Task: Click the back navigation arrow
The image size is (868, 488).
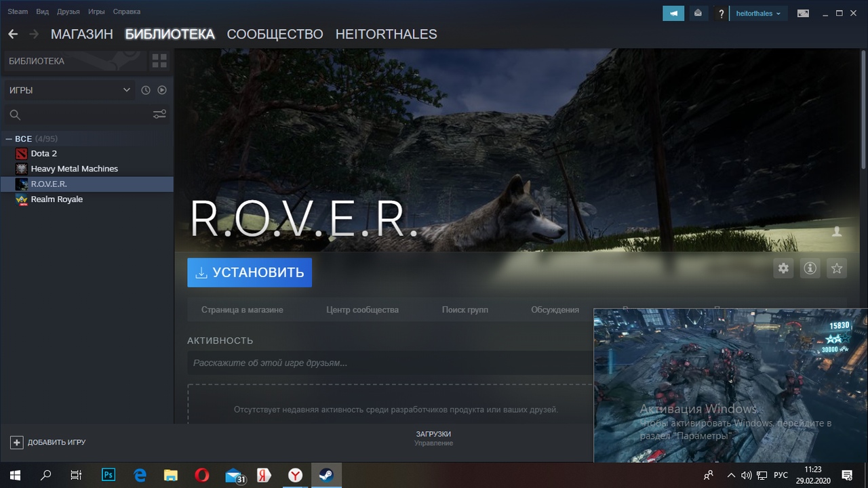Action: (13, 34)
